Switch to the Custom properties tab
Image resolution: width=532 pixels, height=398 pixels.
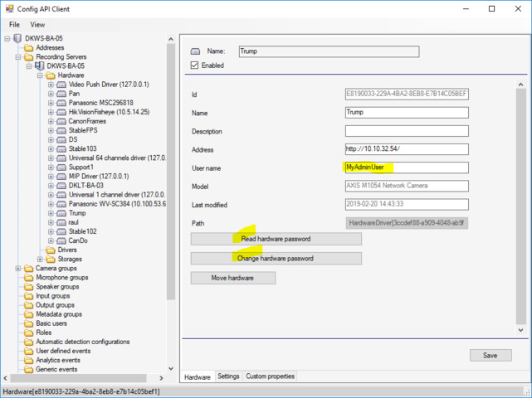pyautogui.click(x=270, y=376)
